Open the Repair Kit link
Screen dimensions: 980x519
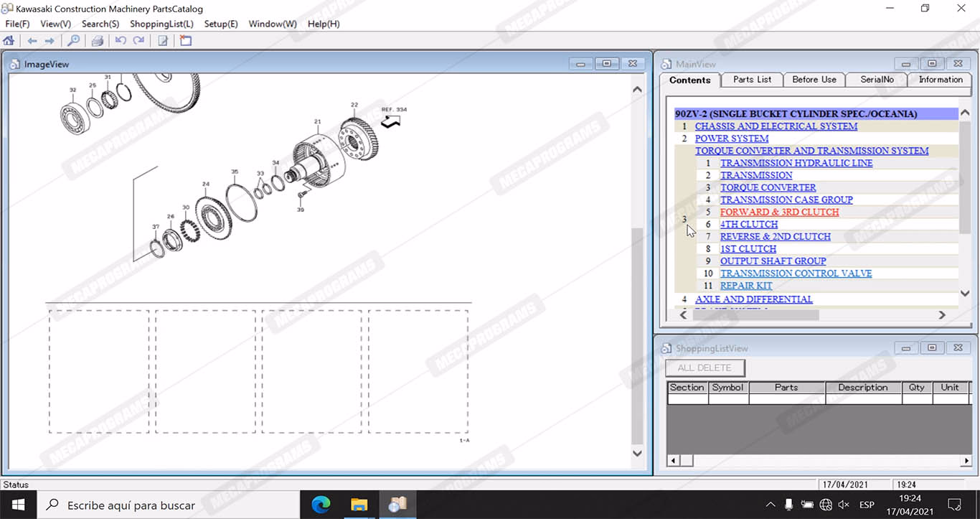pos(746,285)
